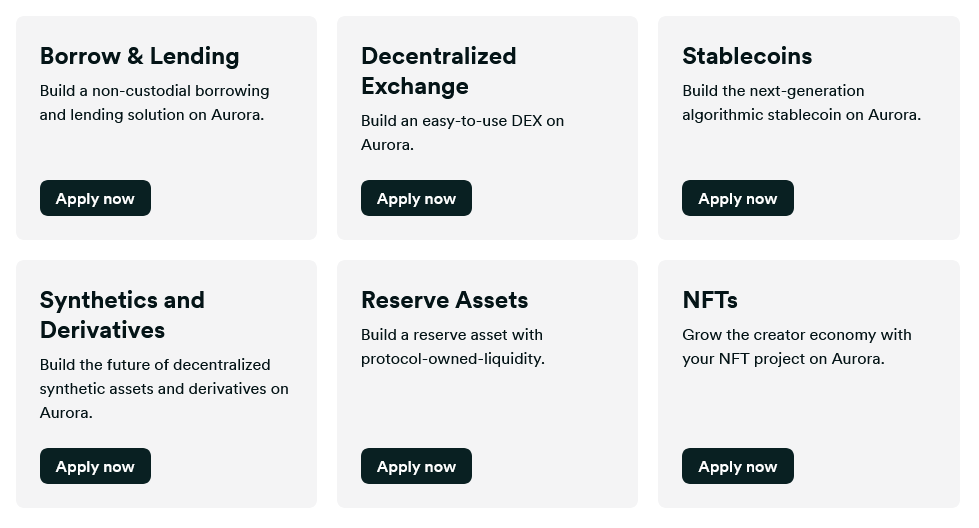Apply now for Synthetics and Derivatives
Viewport: 979px width, 528px height.
pyautogui.click(x=95, y=466)
